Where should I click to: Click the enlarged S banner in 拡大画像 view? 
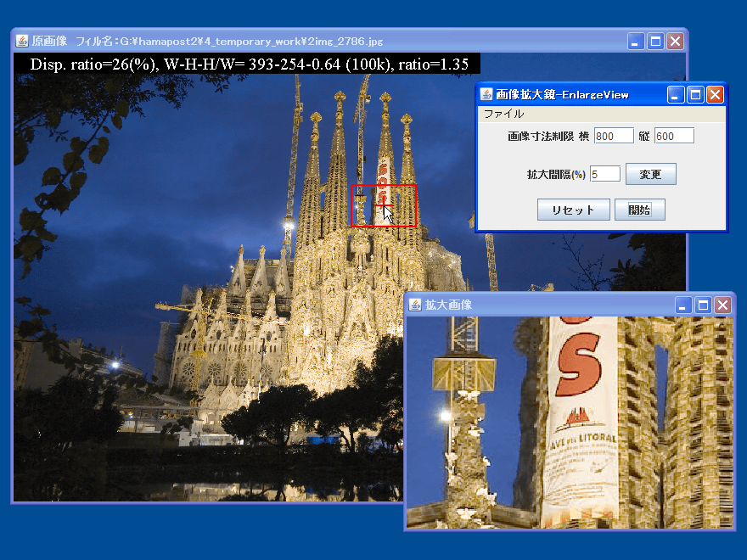click(578, 366)
